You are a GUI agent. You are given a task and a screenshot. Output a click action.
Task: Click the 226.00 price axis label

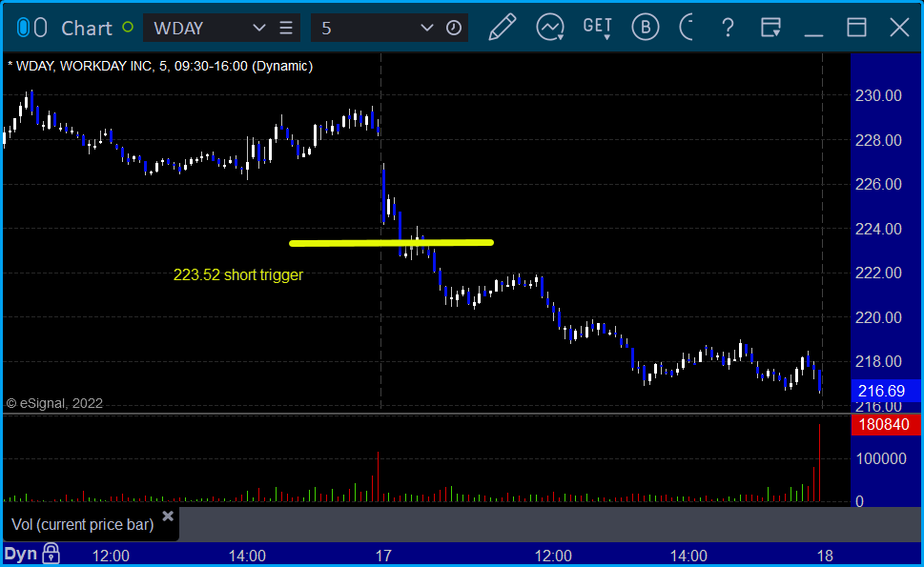click(878, 184)
